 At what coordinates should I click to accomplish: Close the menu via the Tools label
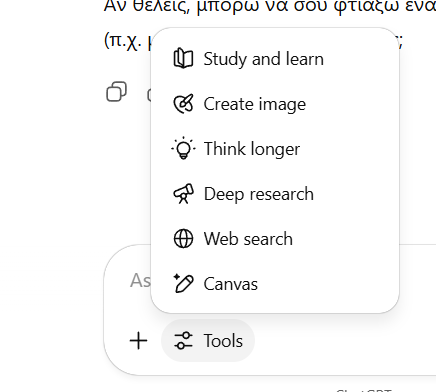click(x=223, y=341)
